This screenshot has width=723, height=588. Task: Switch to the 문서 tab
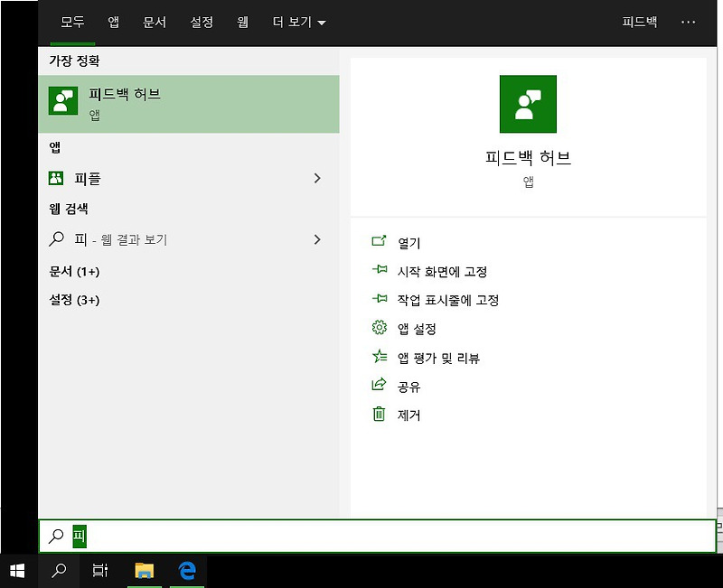pos(155,22)
